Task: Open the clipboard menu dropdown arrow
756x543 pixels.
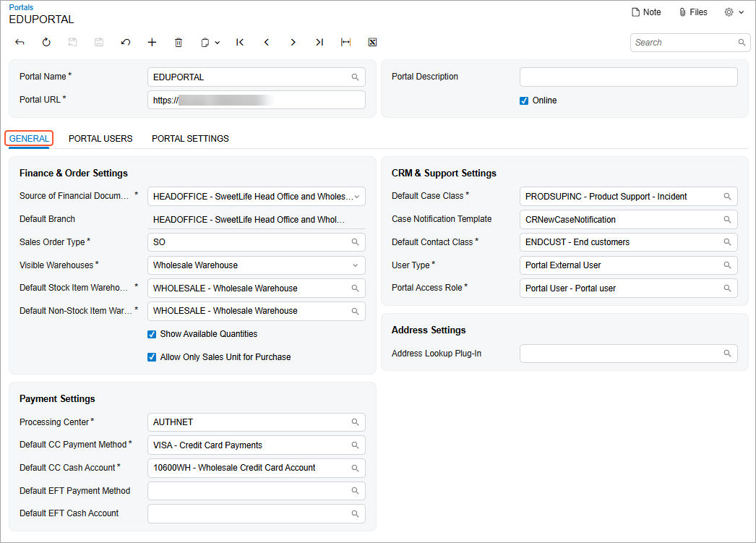Action: click(x=217, y=43)
